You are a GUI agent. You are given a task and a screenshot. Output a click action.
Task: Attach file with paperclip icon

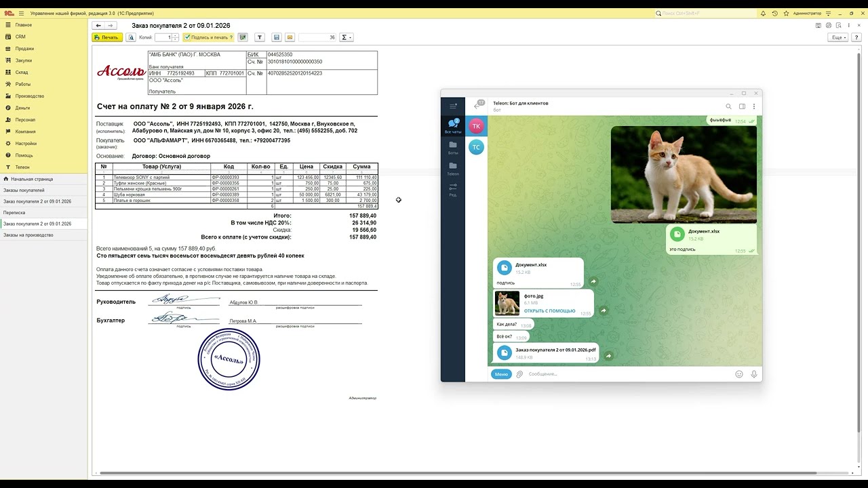click(519, 374)
